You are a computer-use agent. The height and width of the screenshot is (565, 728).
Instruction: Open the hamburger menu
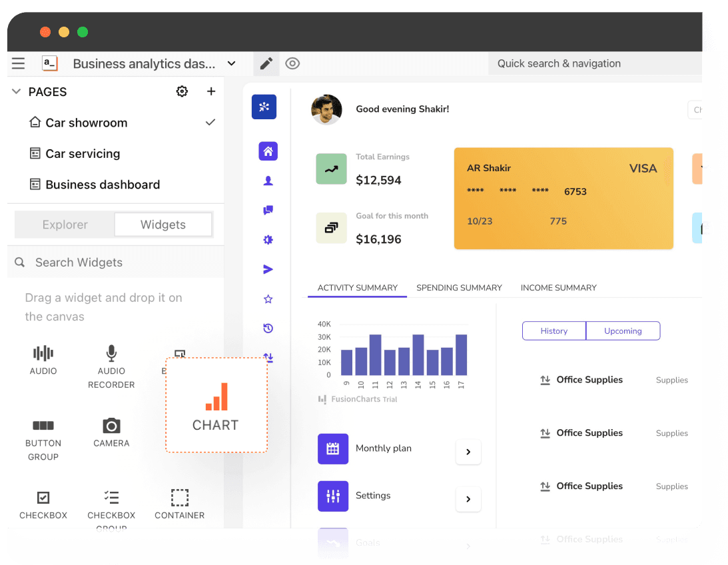click(19, 63)
